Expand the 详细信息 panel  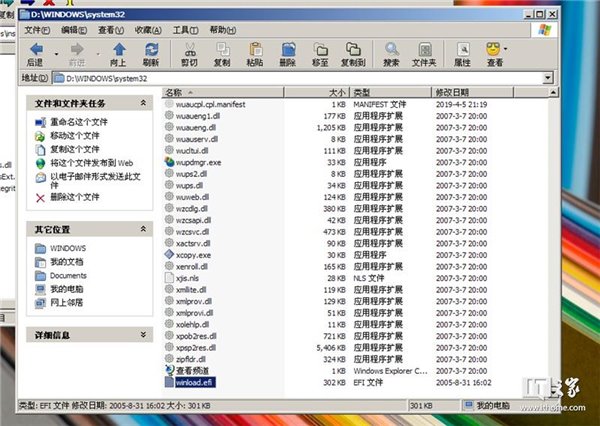[x=143, y=335]
